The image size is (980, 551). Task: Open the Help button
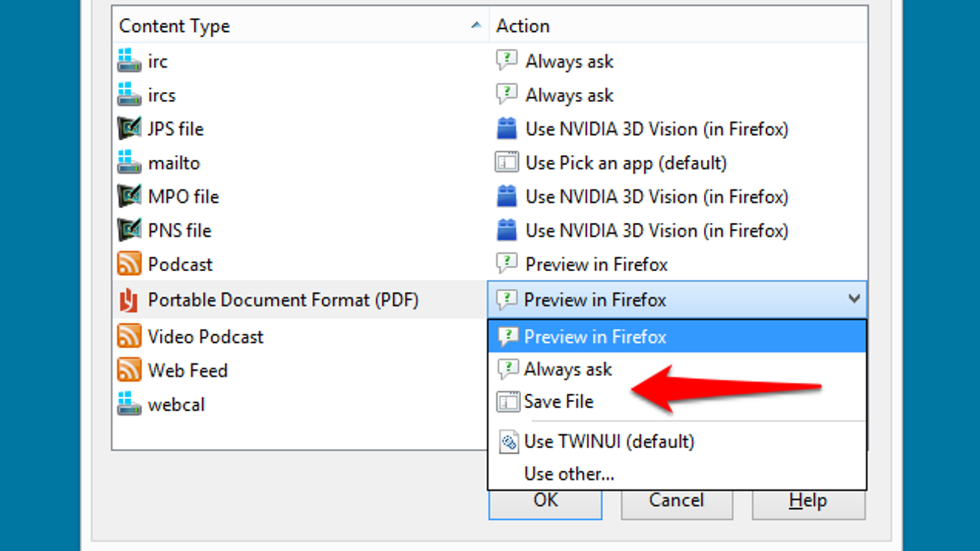click(x=809, y=504)
